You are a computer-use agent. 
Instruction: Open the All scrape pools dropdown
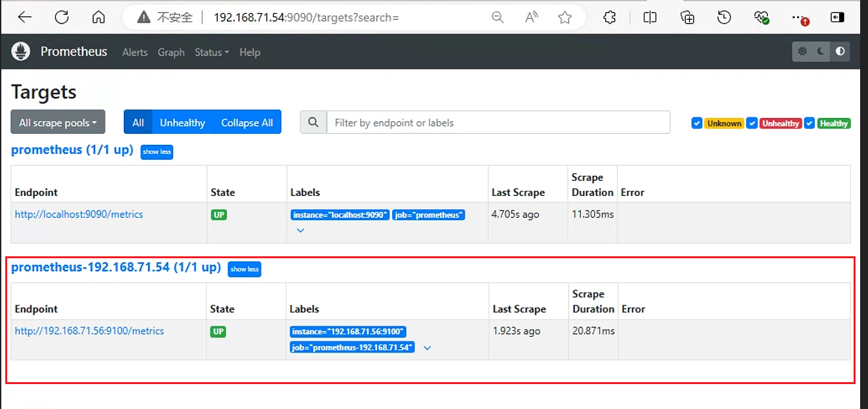(58, 123)
